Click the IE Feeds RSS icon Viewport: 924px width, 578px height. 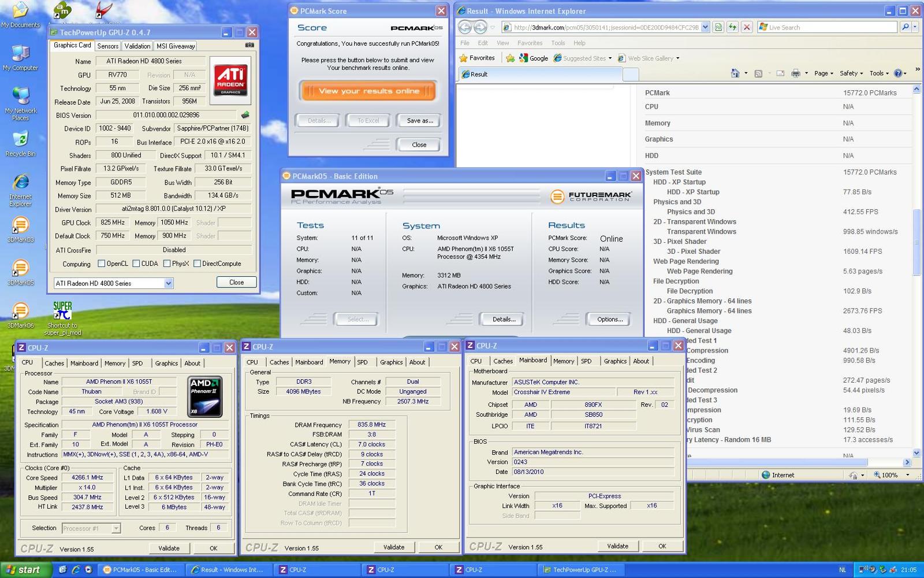point(758,73)
